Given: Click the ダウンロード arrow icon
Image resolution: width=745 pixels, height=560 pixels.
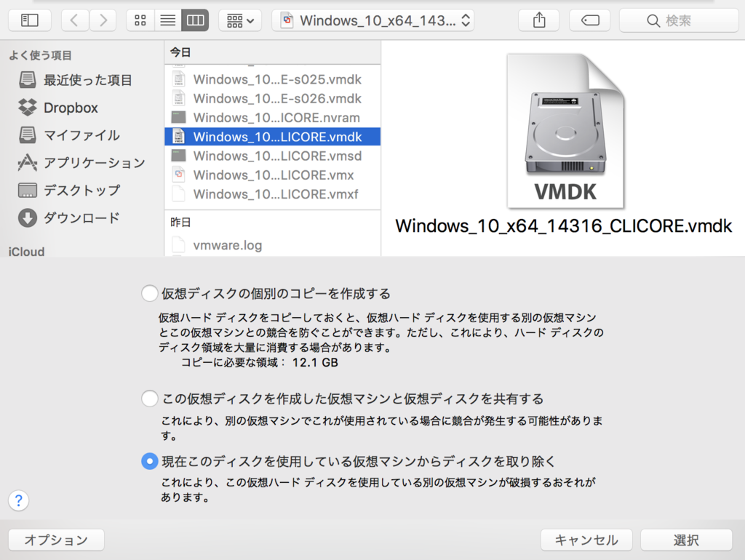Looking at the screenshot, I should point(28,218).
